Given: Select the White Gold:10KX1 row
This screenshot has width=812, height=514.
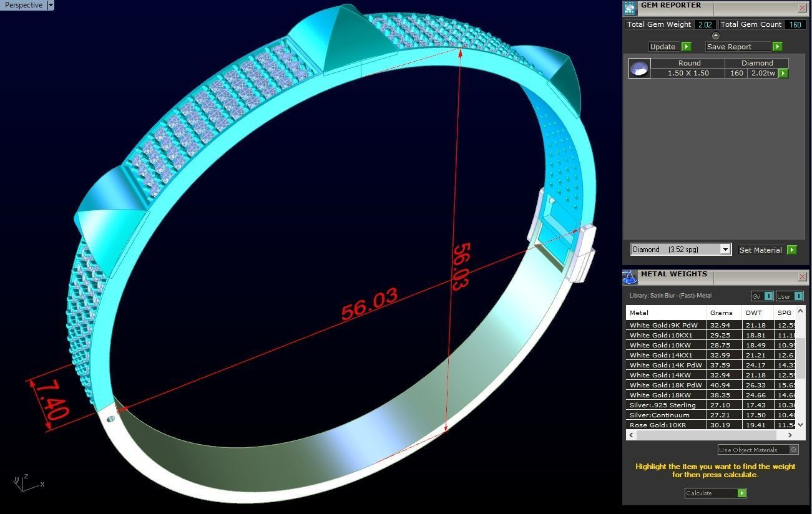Looking at the screenshot, I should click(711, 335).
